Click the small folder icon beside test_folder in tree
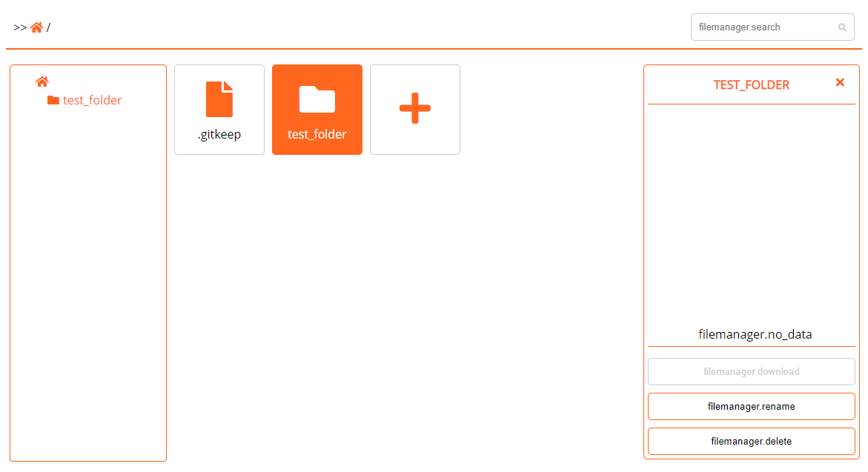 tap(53, 100)
